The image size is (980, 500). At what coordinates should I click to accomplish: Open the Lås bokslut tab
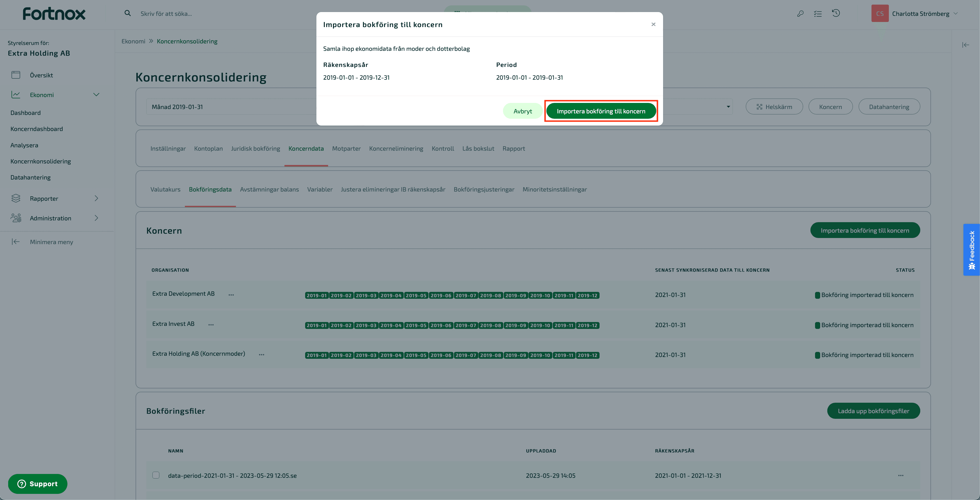point(478,148)
